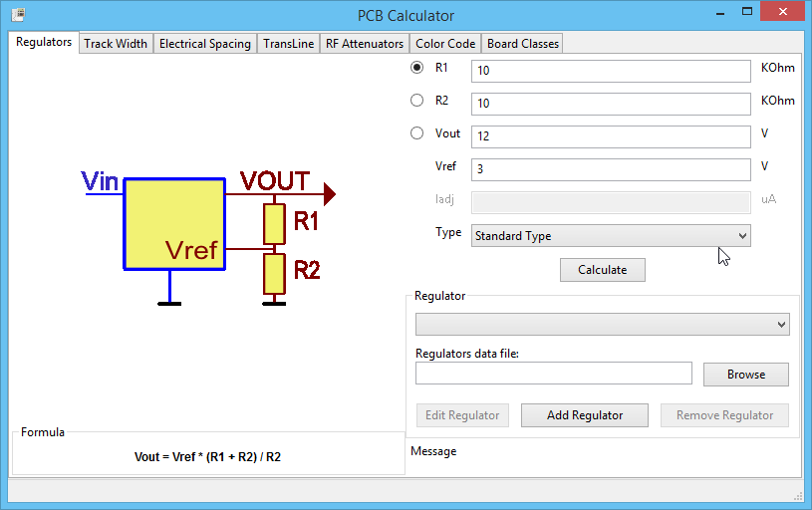Click the Vout value input field
Viewport: 812px width, 510px height.
[x=611, y=136]
